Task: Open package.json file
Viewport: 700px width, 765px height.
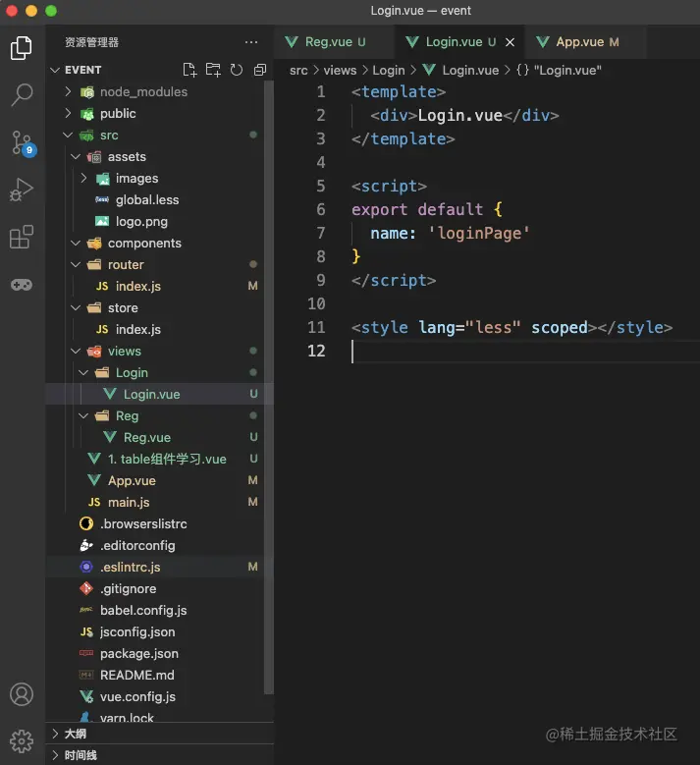Action: (155, 654)
